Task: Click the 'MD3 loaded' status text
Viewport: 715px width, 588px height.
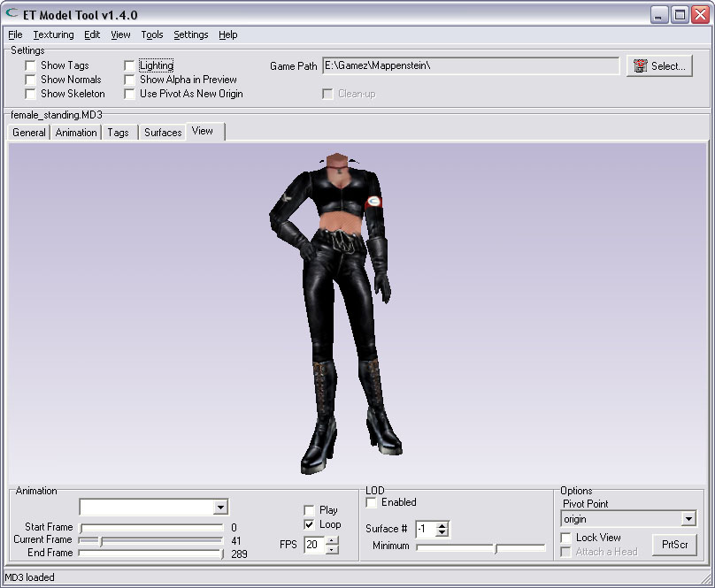Action: (x=29, y=577)
